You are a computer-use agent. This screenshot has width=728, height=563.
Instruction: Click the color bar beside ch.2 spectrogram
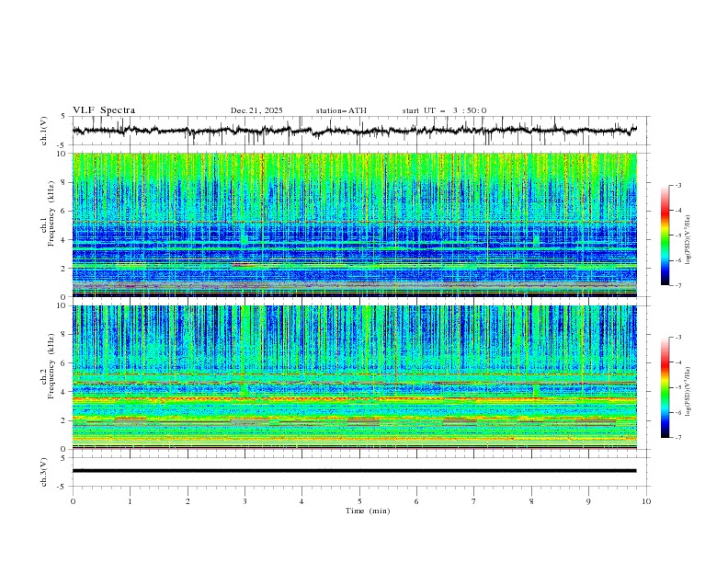(665, 387)
